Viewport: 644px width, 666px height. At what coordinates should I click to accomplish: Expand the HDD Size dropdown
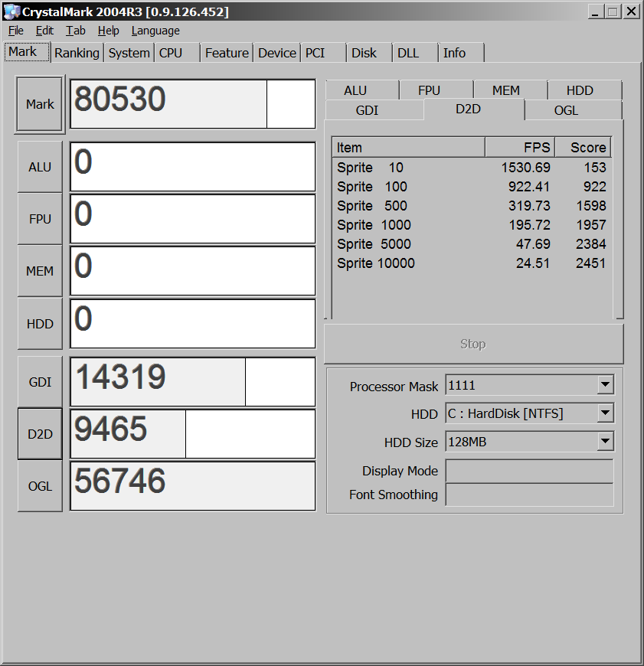(605, 442)
